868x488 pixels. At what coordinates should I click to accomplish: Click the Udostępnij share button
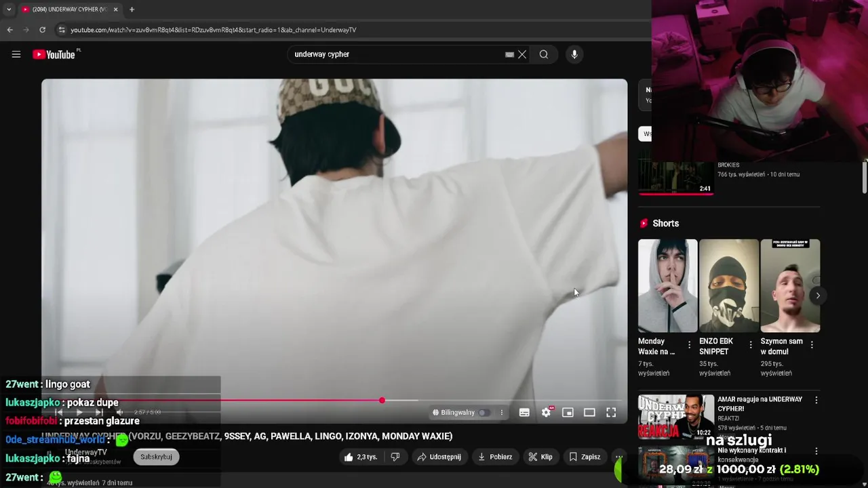439,457
